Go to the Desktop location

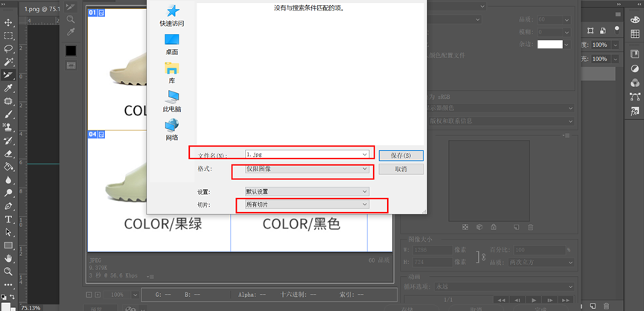(x=172, y=43)
